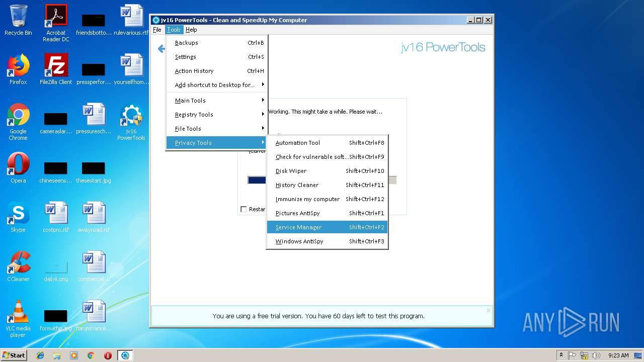Open VLC media player desktop icon
The height and width of the screenshot is (362, 644).
click(18, 319)
